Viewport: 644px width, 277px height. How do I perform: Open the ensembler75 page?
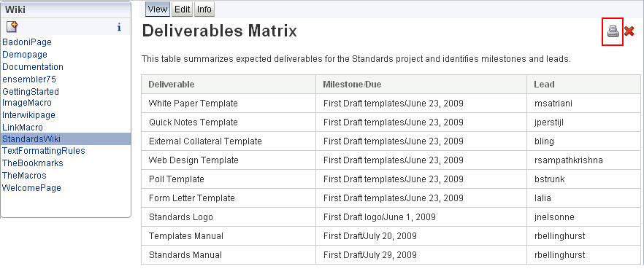[29, 79]
